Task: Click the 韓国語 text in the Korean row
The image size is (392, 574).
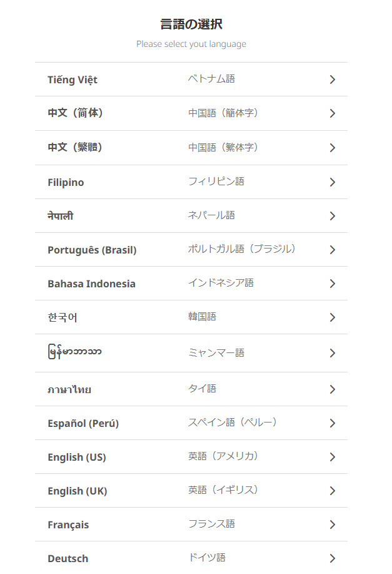Action: pyautogui.click(x=200, y=317)
